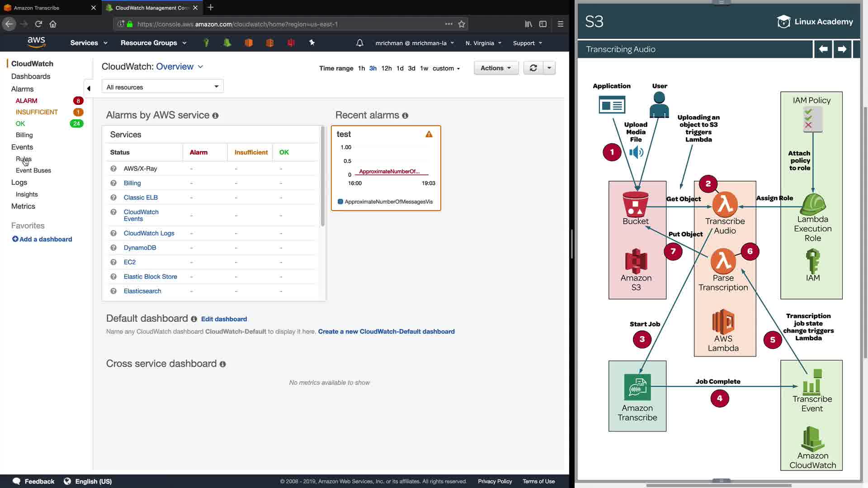This screenshot has width=868, height=488.
Task: Click the help icon beside DynamoDB
Action: point(113,248)
